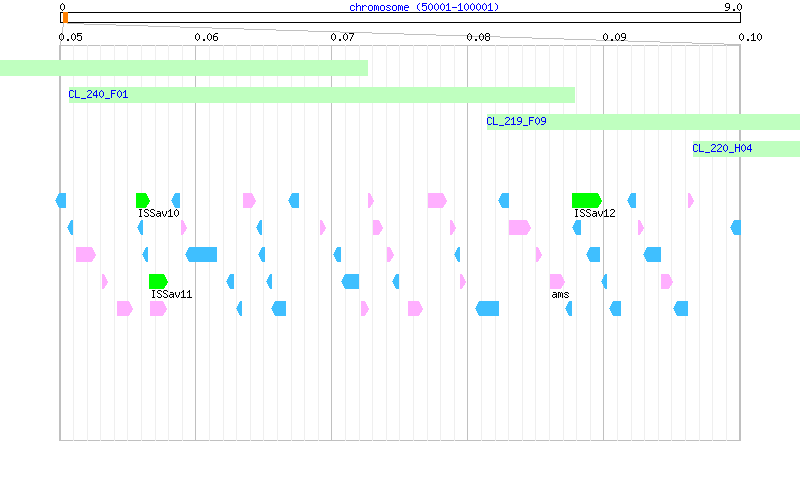Click the chromosome overview bar middle
This screenshot has width=800, height=500.
click(401, 18)
